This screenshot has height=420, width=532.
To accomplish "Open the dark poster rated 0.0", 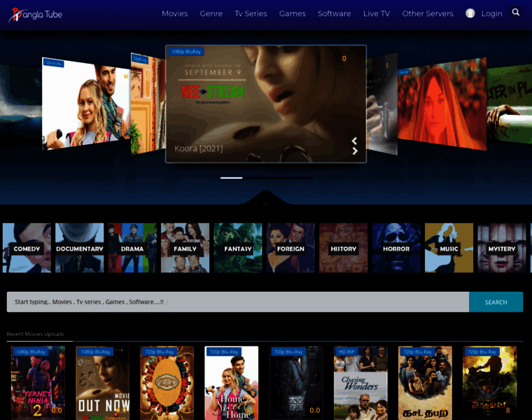I will pos(296,383).
